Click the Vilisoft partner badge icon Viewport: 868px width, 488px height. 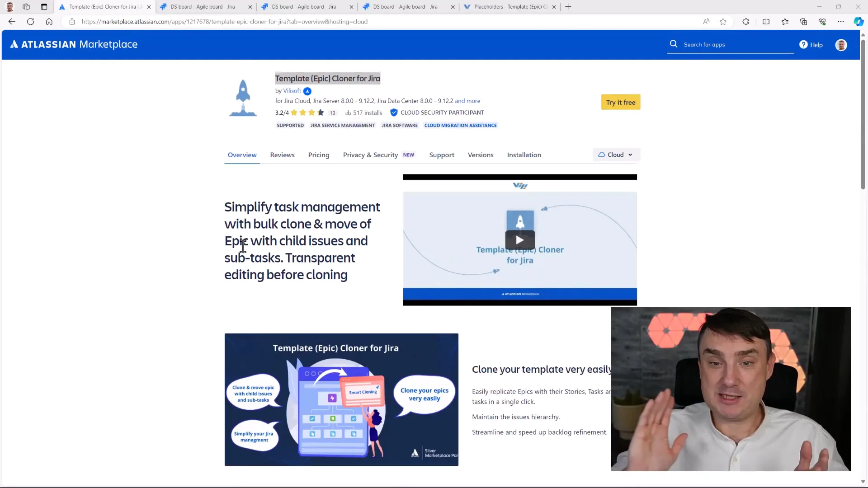(307, 91)
